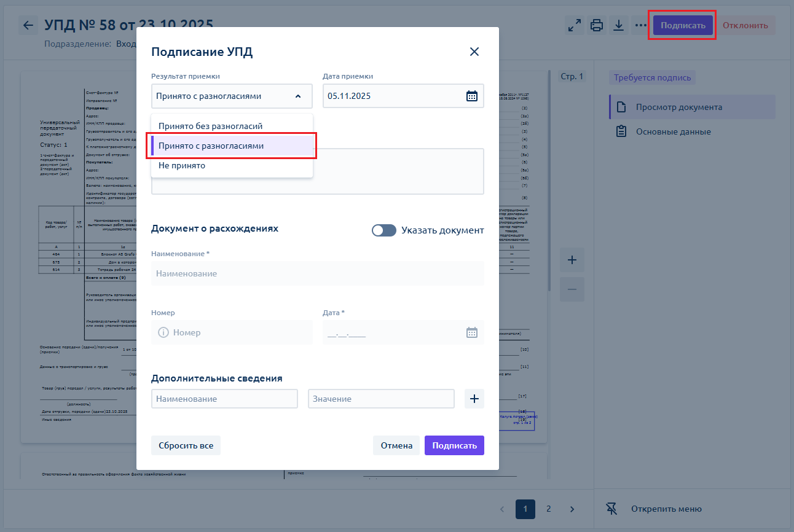Add an additional info row with plus
794x532 pixels.
[474, 399]
